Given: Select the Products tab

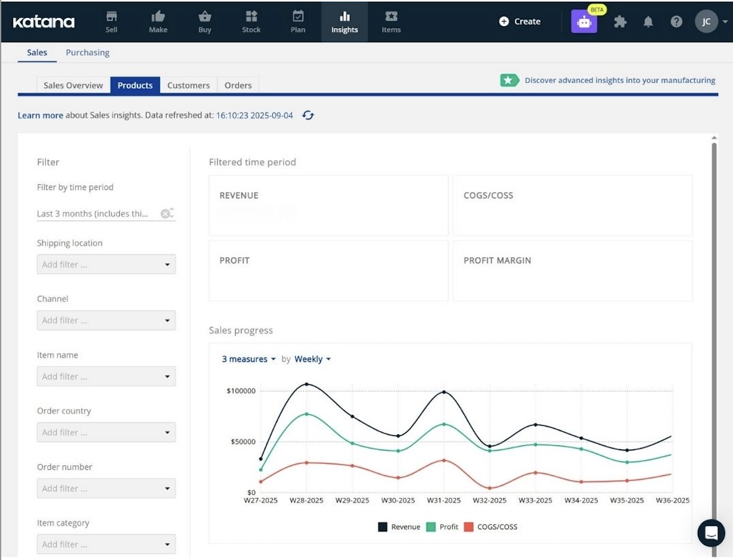Looking at the screenshot, I should click(135, 85).
